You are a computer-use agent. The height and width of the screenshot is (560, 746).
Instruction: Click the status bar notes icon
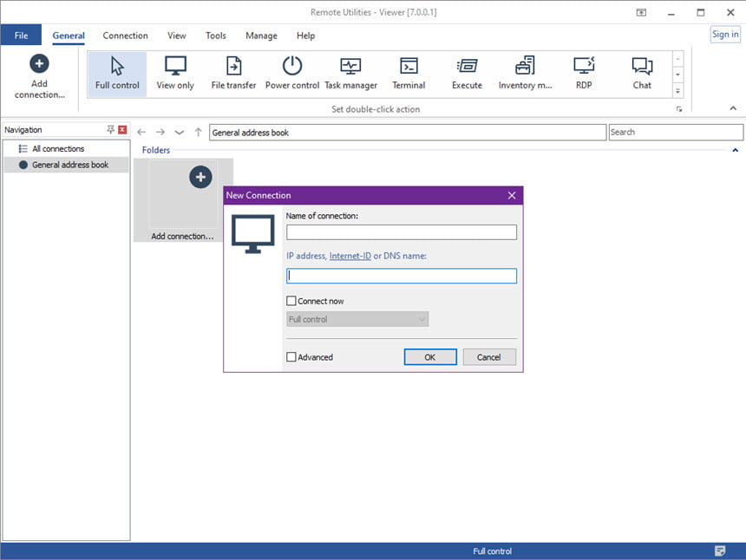click(x=720, y=551)
